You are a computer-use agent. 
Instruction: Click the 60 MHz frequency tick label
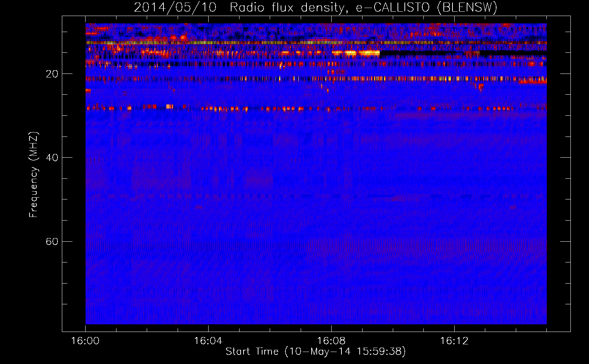point(52,241)
